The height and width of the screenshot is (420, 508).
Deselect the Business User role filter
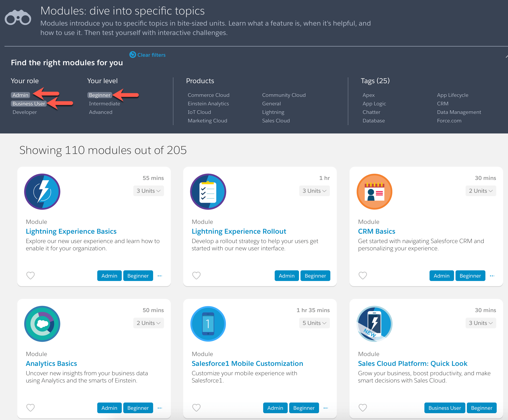[x=29, y=103]
